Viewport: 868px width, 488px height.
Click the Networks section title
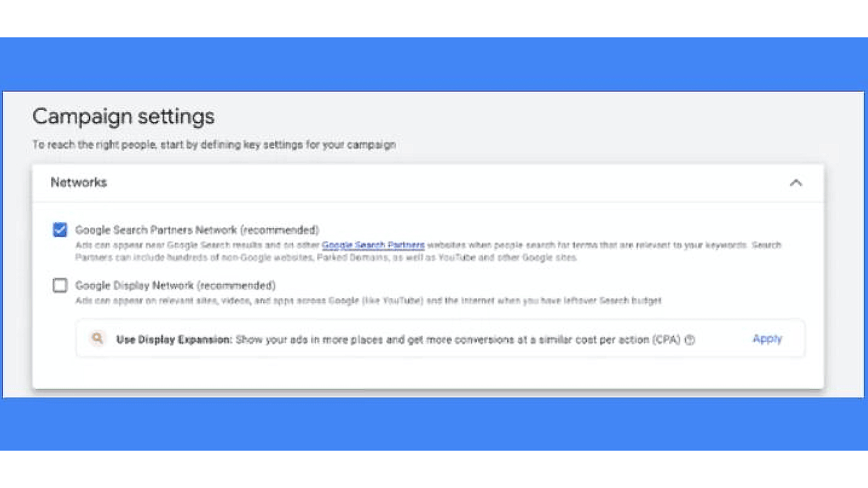[79, 182]
